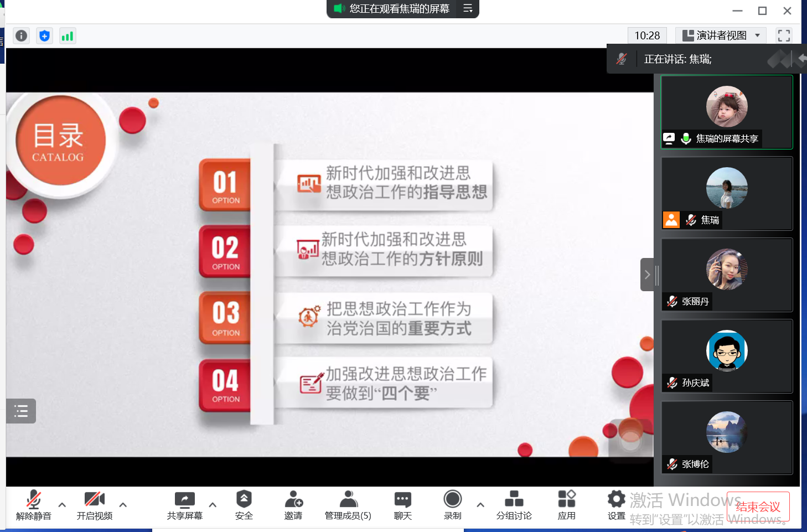Start meeting recording (录制)
This screenshot has height=532, width=807.
point(452,505)
